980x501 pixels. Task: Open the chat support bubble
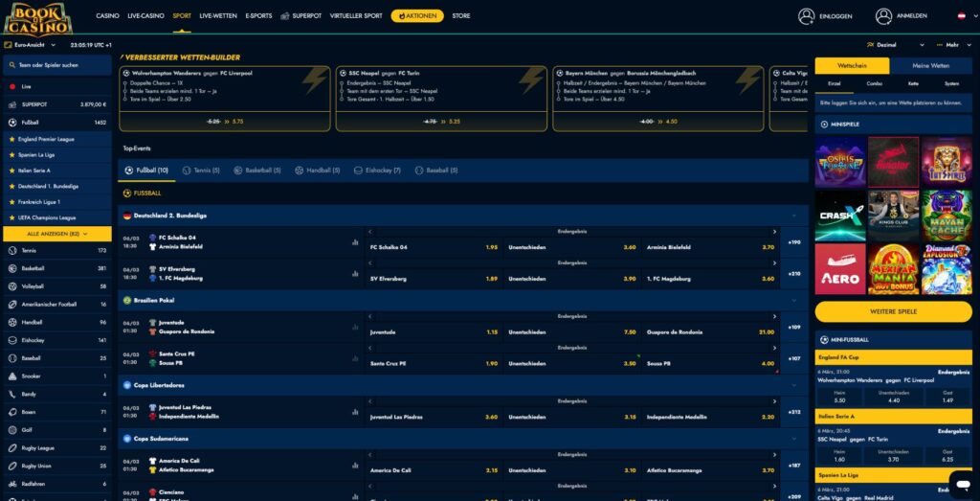click(x=961, y=484)
